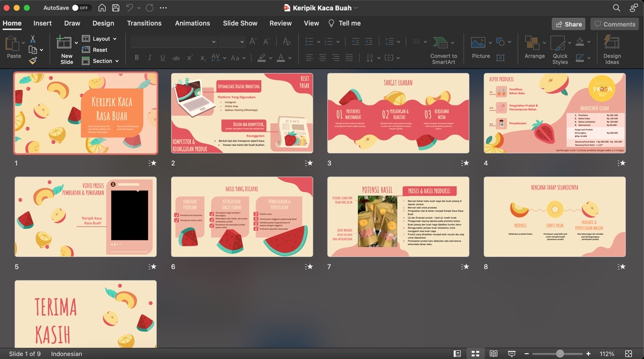Open the font name combo box
644x359 pixels.
click(x=173, y=42)
